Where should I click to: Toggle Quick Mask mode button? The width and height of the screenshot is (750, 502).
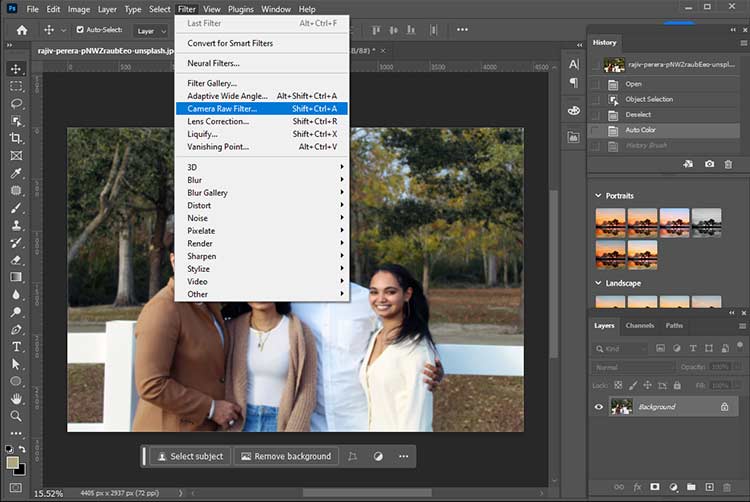point(16,488)
